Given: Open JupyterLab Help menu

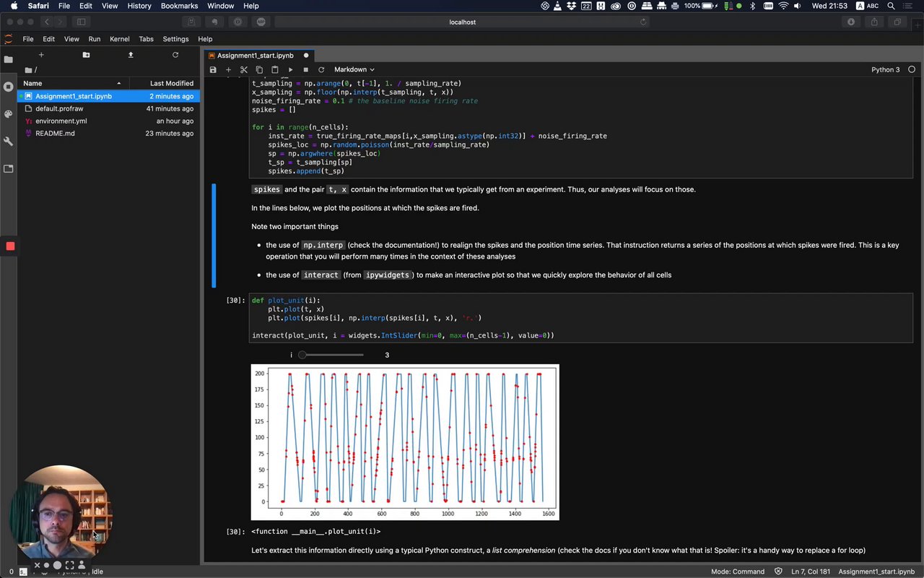Looking at the screenshot, I should pyautogui.click(x=205, y=39).
